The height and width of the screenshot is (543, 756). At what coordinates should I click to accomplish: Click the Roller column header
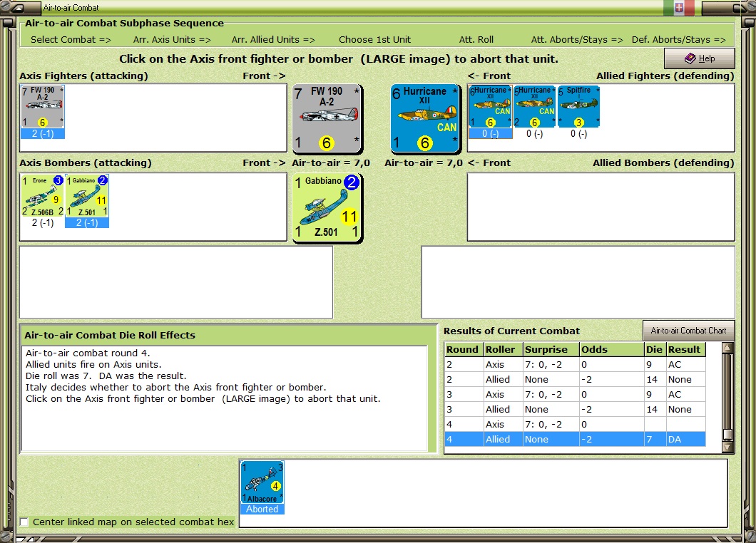click(504, 349)
